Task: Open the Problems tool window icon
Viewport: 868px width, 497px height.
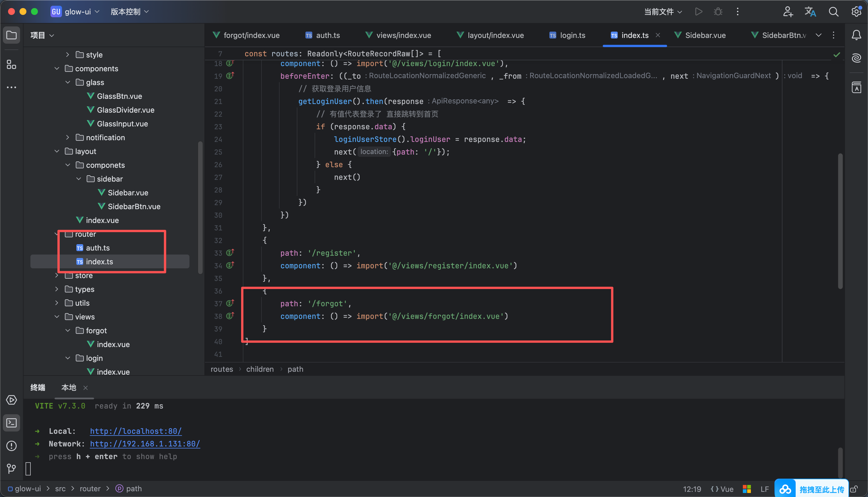Action: 11,446
